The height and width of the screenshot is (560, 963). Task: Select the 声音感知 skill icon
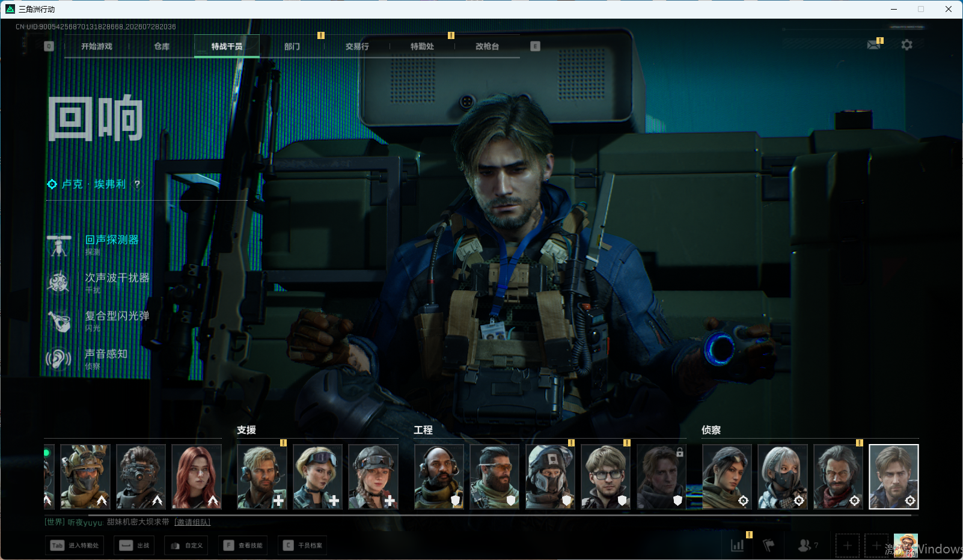point(59,359)
